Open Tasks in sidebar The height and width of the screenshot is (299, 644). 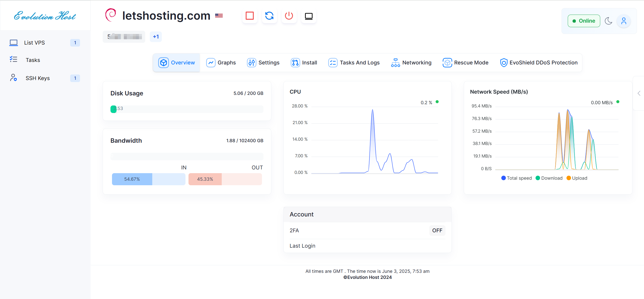(45, 60)
